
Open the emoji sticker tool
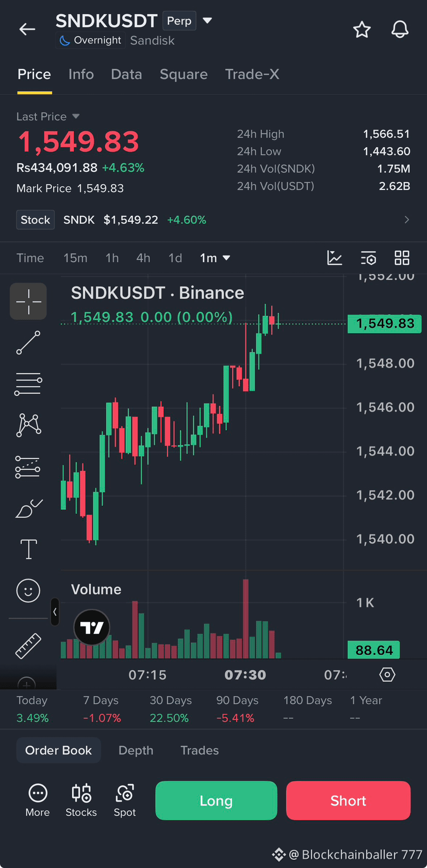pos(28,590)
